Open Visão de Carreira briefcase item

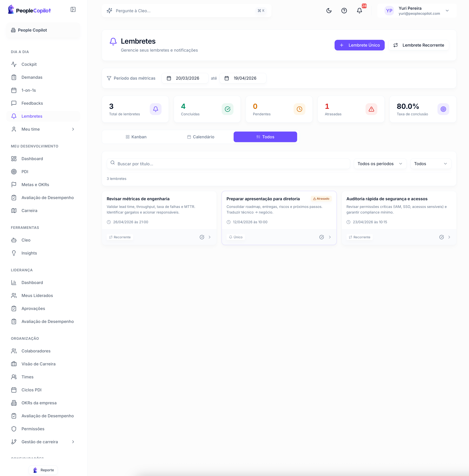pos(43,364)
